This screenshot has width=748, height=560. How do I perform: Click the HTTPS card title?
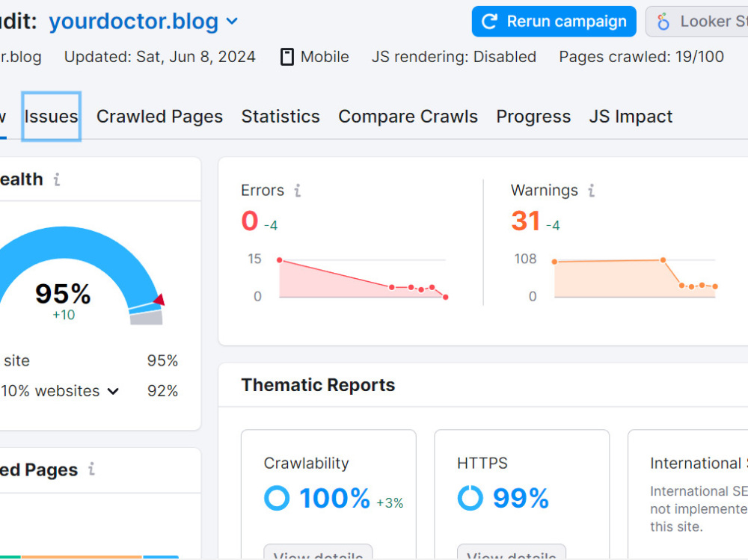point(482,463)
